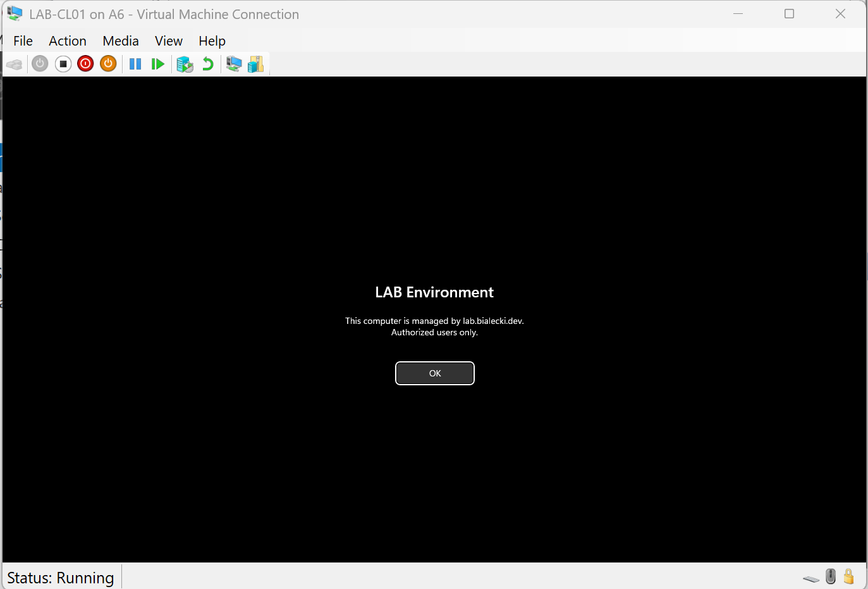
Task: Open the Action menu
Action: [68, 41]
